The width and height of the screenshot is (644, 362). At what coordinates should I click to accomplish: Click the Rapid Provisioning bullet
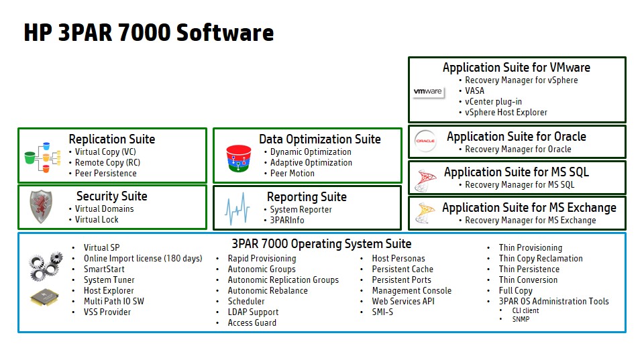(262, 258)
